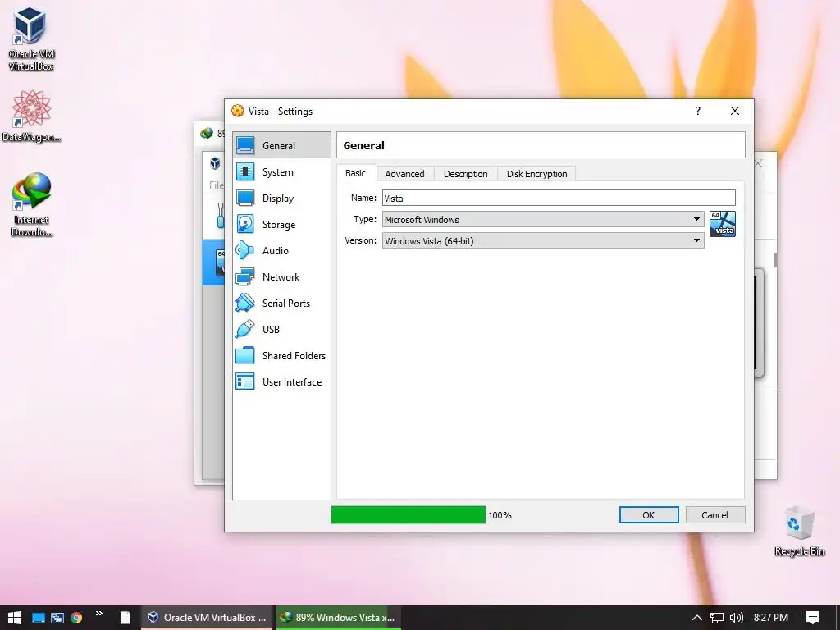
Task: Expand the taskbar quick launch overflow
Action: (x=99, y=614)
